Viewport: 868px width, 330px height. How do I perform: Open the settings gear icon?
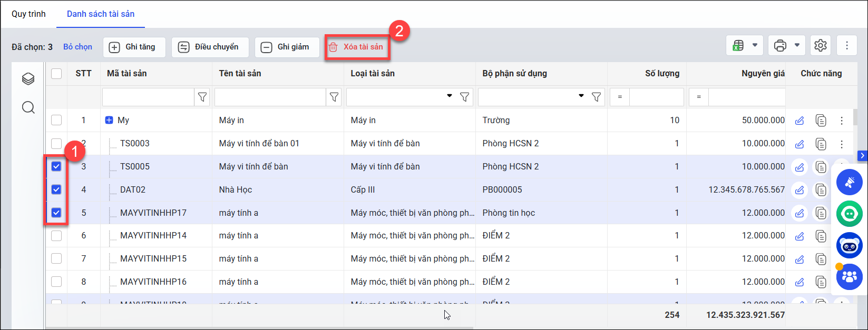820,46
